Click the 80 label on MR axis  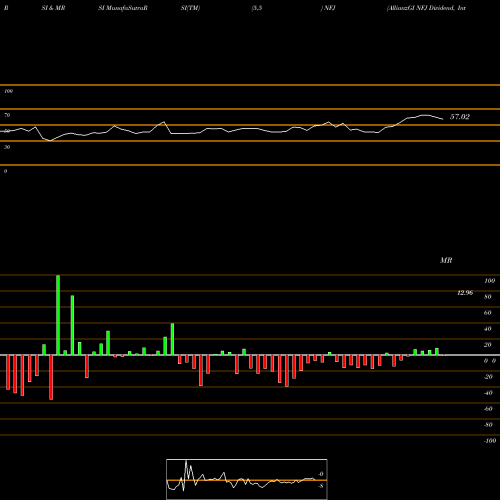[x=488, y=297]
